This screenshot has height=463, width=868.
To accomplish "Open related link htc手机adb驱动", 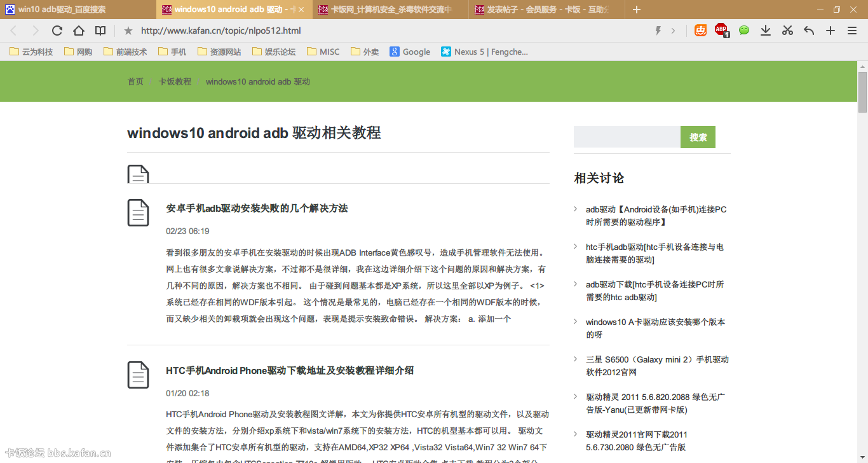I will (655, 253).
